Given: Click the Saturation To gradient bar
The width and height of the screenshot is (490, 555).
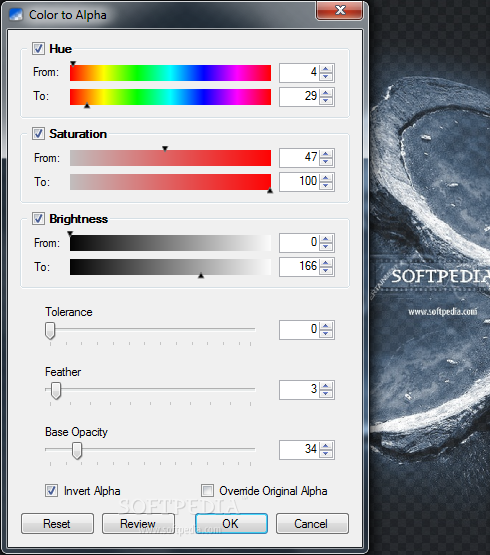Looking at the screenshot, I should click(x=170, y=182).
